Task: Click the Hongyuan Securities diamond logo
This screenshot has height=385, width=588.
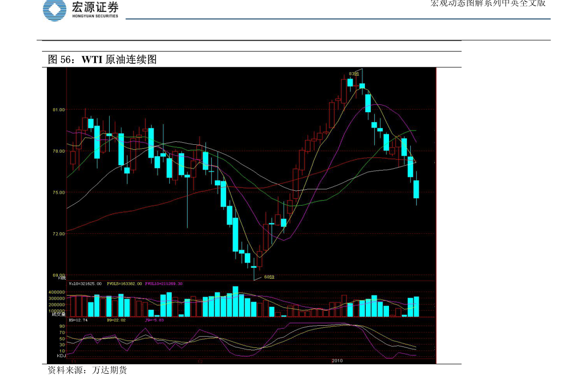Action: tap(55, 10)
